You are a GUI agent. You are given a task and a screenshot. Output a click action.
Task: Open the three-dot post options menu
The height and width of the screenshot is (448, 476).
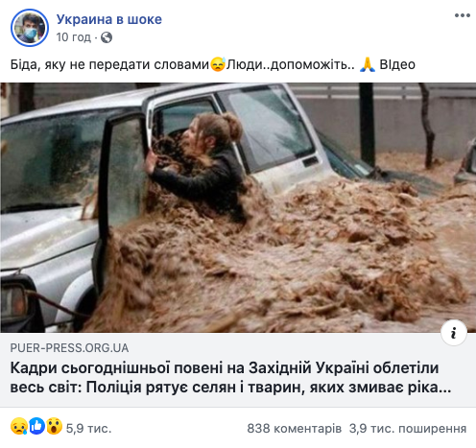[463, 15]
